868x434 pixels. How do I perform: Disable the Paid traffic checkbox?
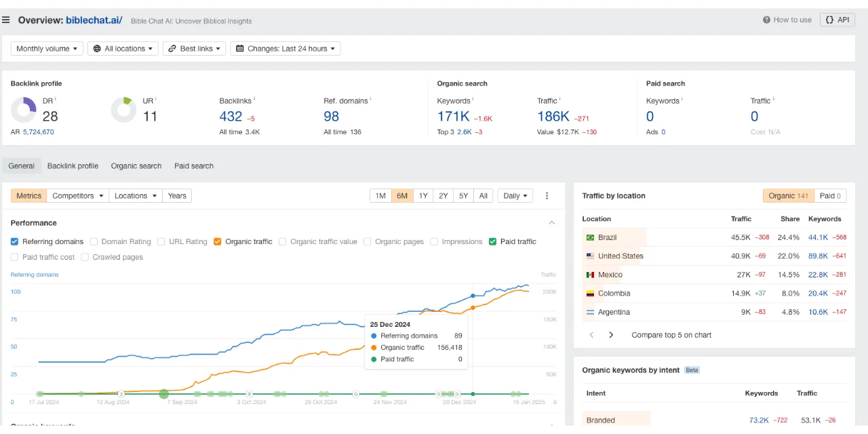pos(493,241)
